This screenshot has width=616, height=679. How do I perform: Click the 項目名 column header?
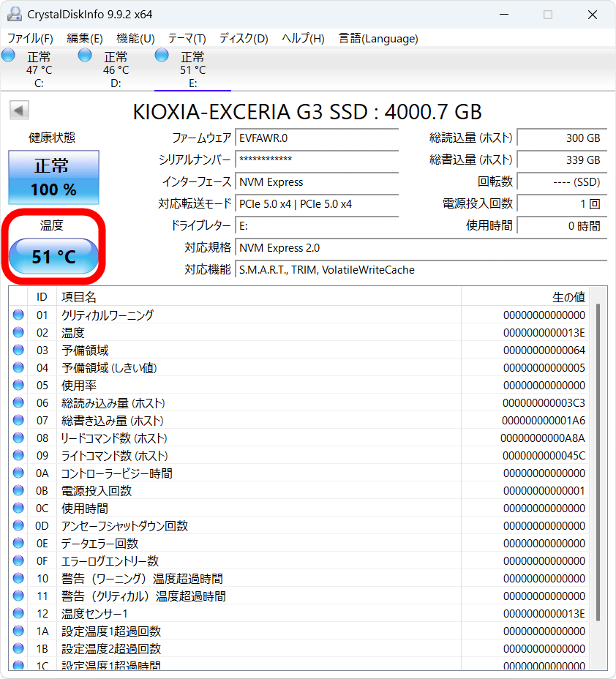259,297
